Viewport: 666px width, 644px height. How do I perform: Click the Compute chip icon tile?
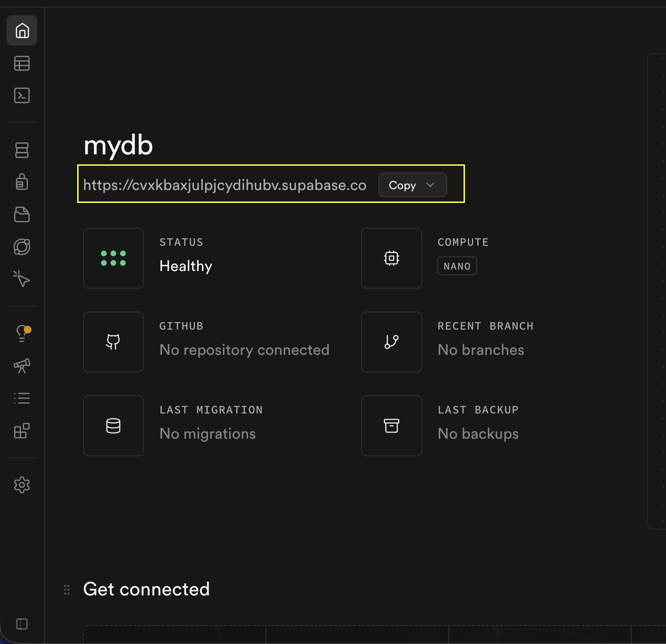[x=392, y=258]
